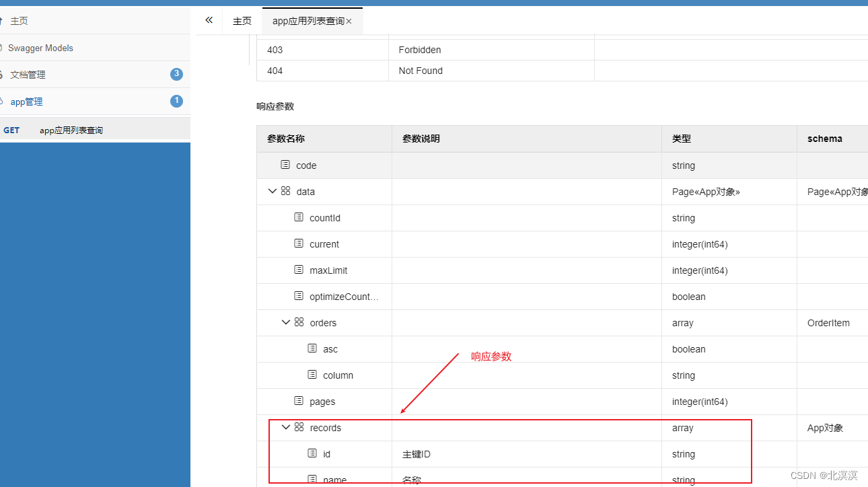Collapse the data parameter tree node

pos(273,191)
